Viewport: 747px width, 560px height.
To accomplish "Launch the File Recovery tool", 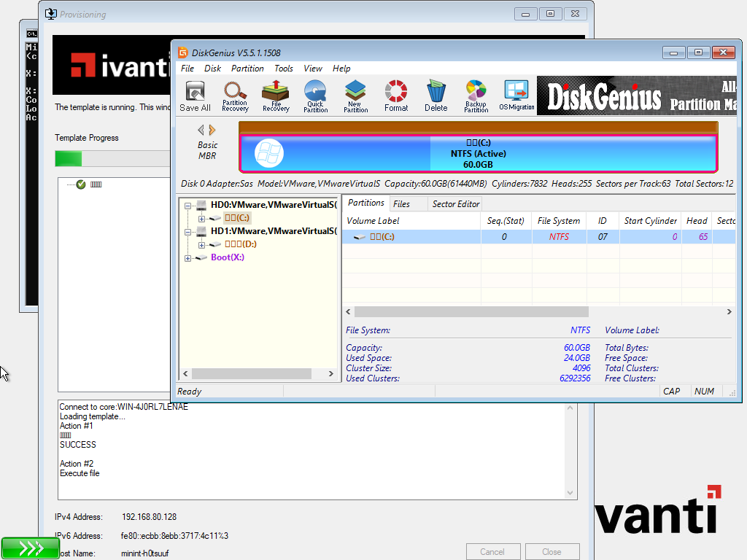I will point(276,96).
